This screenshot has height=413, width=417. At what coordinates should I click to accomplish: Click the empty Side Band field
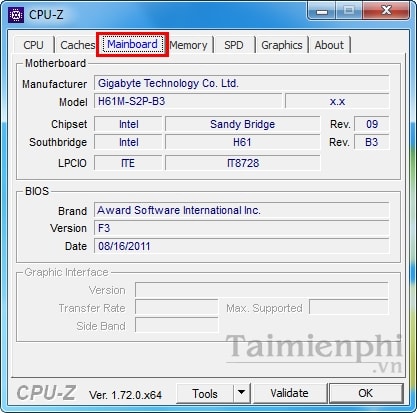click(x=177, y=325)
